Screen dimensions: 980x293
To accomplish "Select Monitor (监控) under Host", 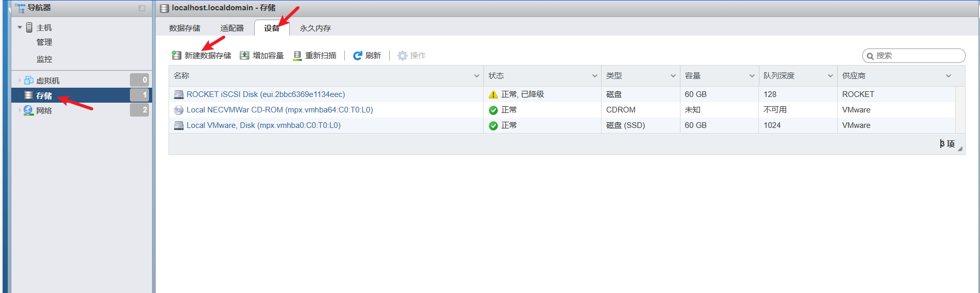I will point(44,59).
